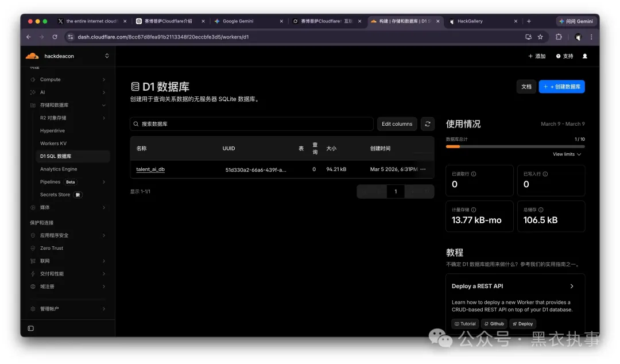Click the refresh table icon button
Image resolution: width=620 pixels, height=364 pixels.
click(428, 124)
